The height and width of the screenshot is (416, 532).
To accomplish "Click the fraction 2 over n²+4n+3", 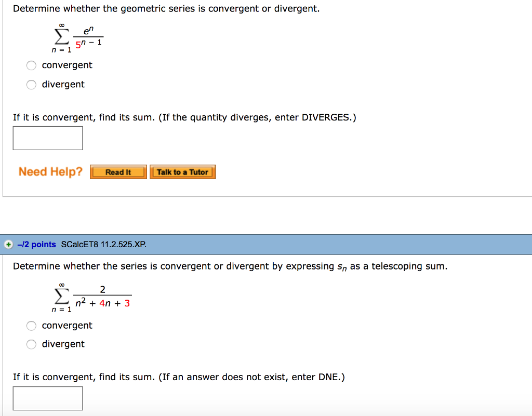I will [x=102, y=298].
